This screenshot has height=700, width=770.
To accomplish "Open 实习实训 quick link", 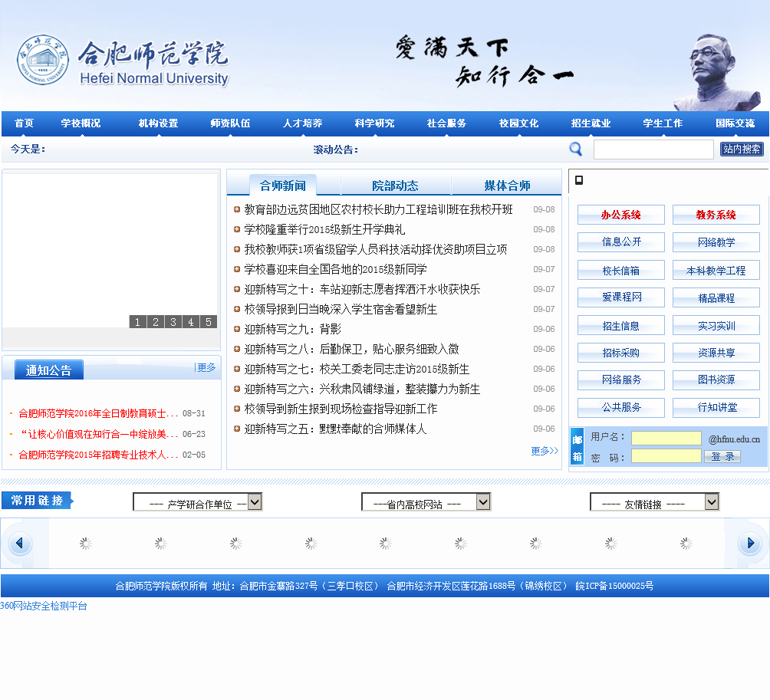I will pyautogui.click(x=716, y=325).
